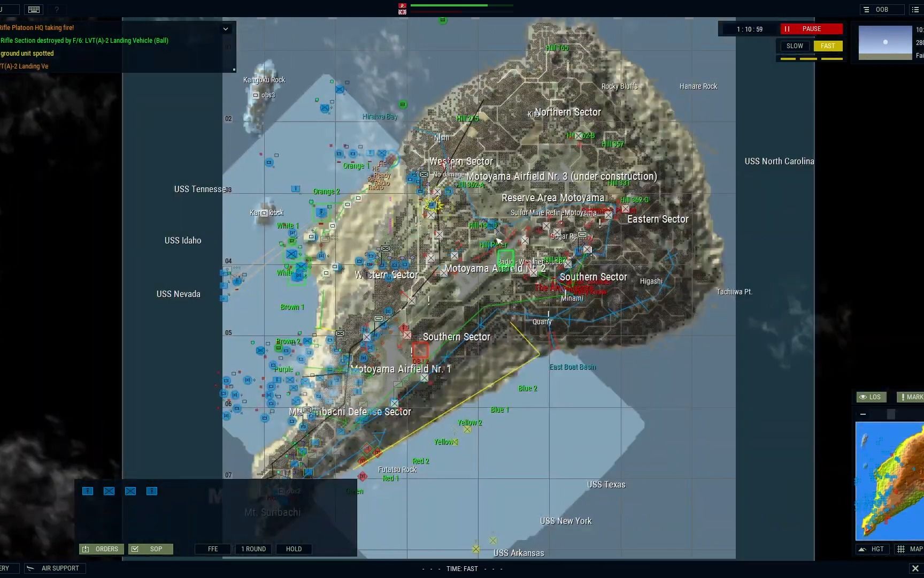Select the HOLD fire option
This screenshot has width=924, height=578.
tap(294, 549)
